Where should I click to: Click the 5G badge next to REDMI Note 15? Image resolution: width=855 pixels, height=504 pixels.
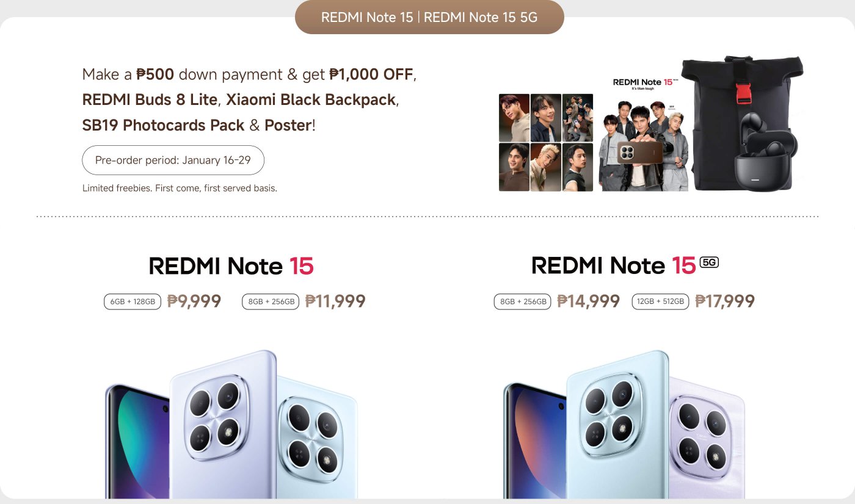point(710,261)
